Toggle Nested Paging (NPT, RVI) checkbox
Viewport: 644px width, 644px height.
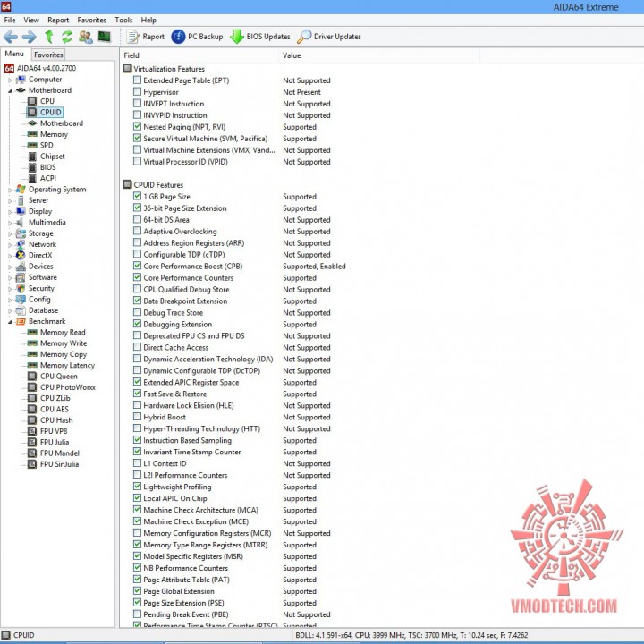pyautogui.click(x=137, y=126)
